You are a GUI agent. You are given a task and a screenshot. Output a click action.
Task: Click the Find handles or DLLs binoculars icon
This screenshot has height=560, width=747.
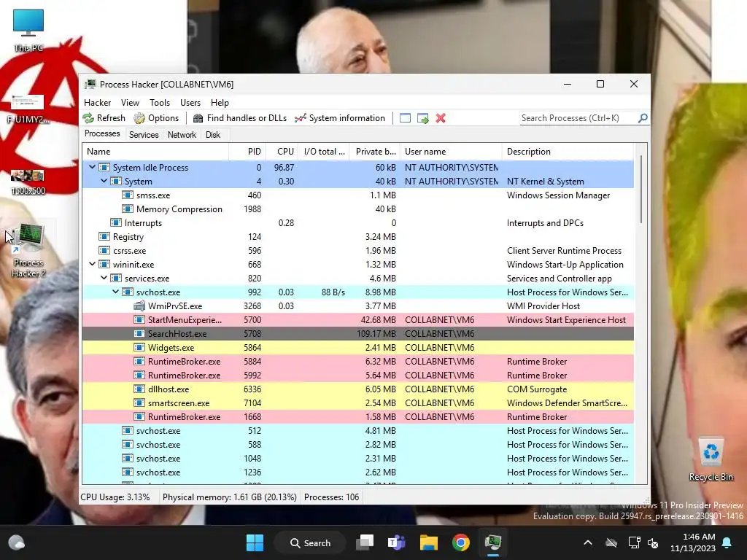click(198, 118)
